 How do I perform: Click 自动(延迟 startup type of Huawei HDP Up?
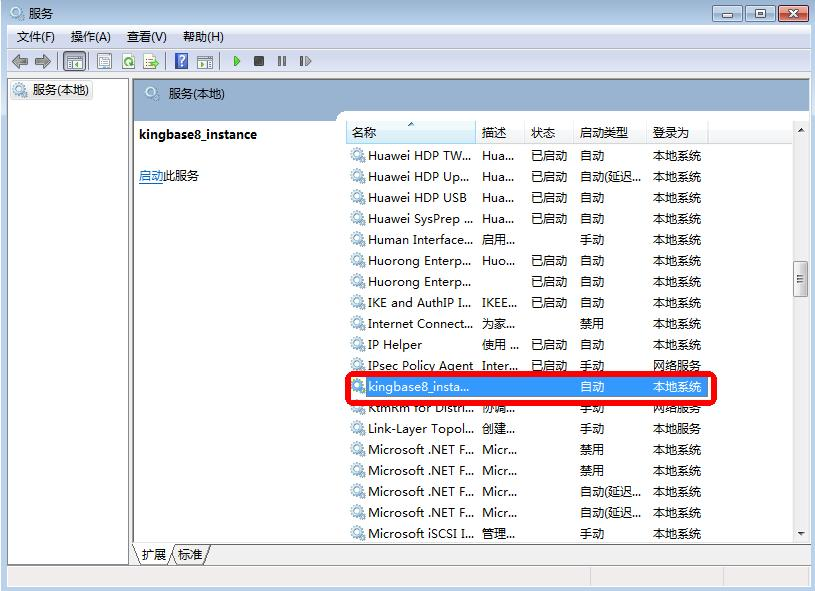610,177
